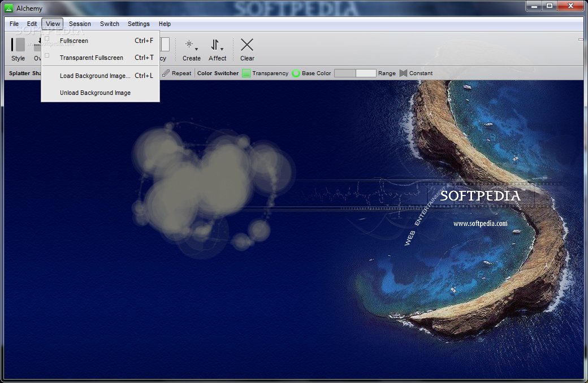The height and width of the screenshot is (383, 588).
Task: Expand the Create dropdown arrow
Action: pos(196,49)
